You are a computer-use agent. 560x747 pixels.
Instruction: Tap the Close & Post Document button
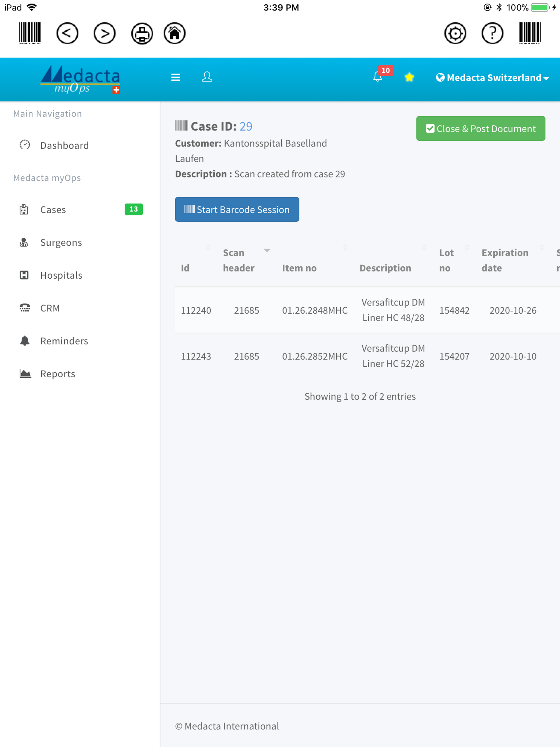pos(480,128)
